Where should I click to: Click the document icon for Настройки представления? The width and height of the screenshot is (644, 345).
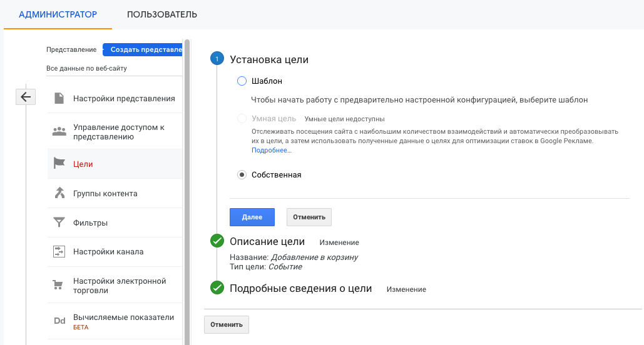(59, 98)
